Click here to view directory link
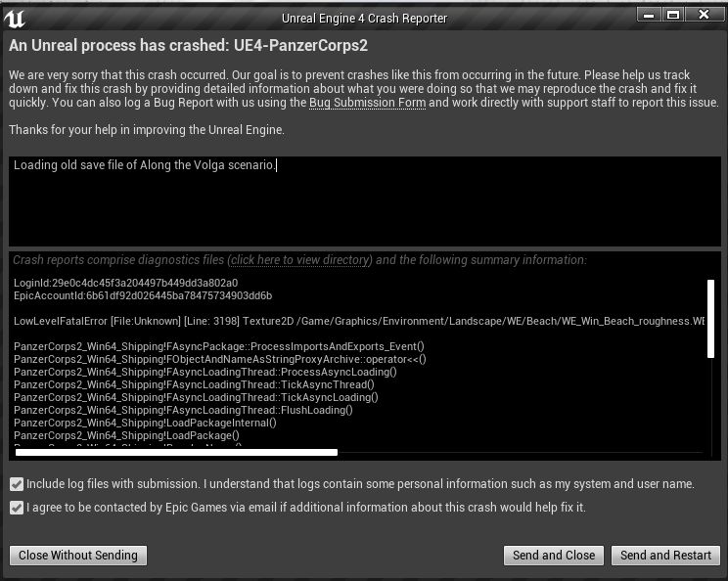Screen dimensions: 728x581 (x=300, y=260)
